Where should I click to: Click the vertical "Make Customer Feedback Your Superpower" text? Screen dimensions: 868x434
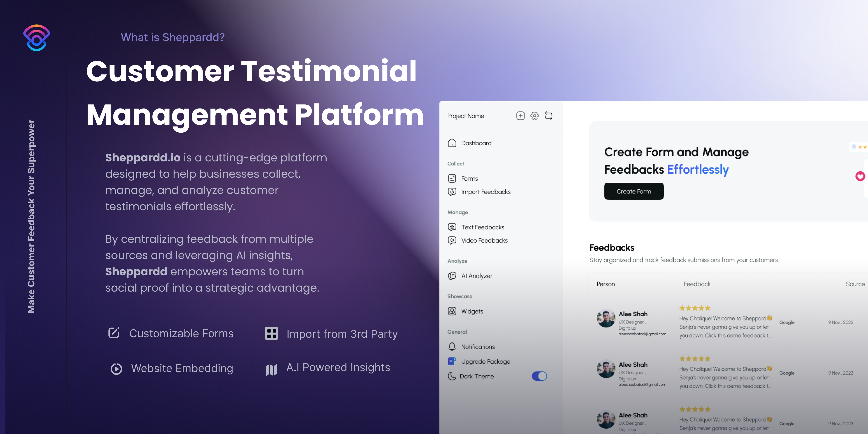31,216
